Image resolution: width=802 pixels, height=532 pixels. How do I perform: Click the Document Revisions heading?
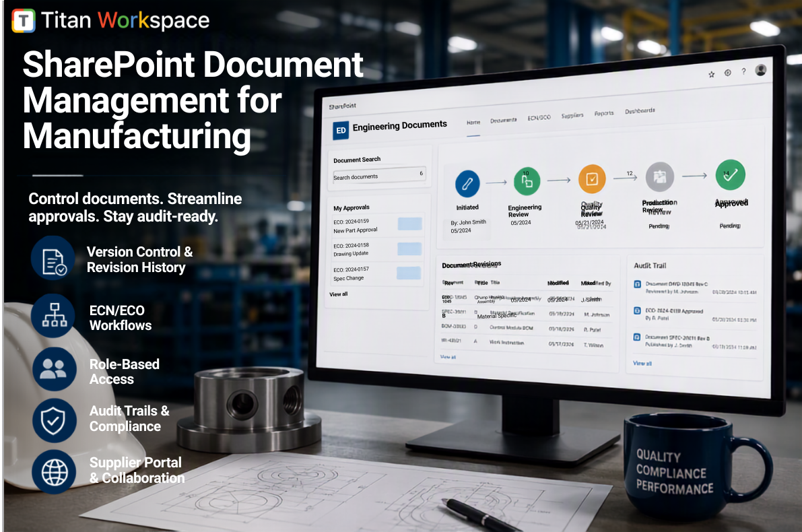pos(471,265)
